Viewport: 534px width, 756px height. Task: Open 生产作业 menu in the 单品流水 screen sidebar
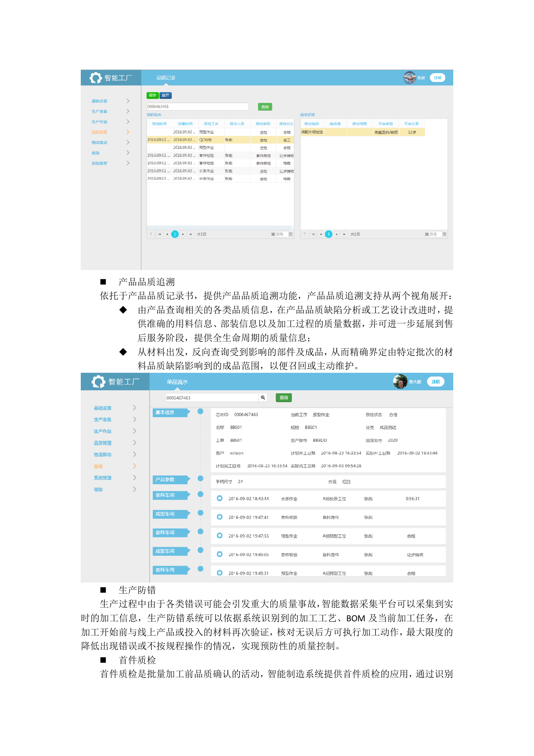(x=103, y=431)
